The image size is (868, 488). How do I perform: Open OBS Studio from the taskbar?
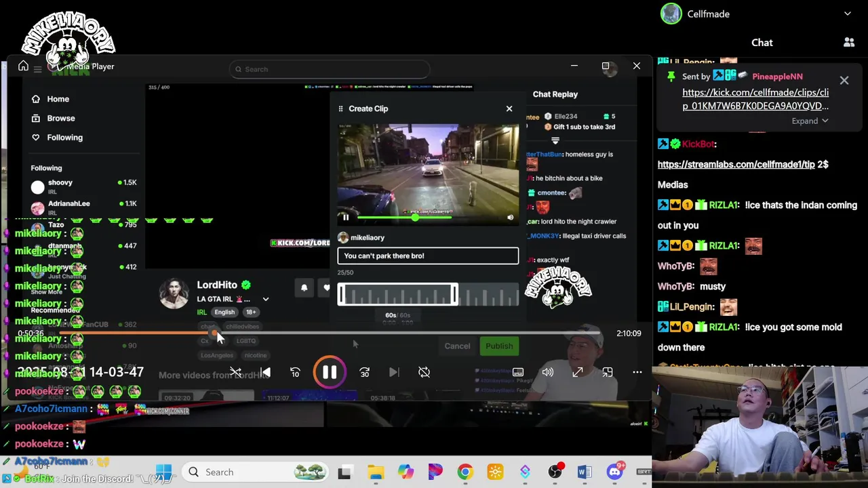coord(555,472)
